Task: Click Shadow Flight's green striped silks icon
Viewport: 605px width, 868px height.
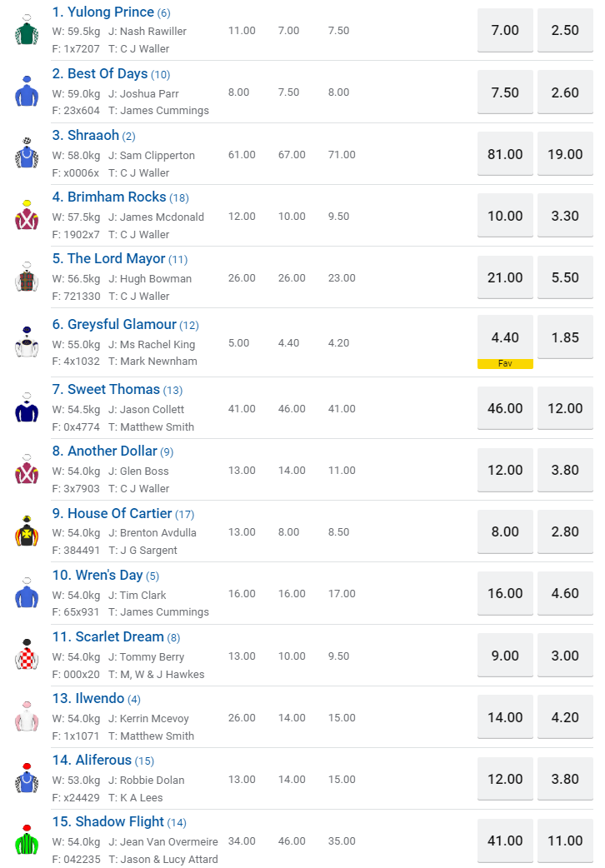Action: click(x=27, y=841)
